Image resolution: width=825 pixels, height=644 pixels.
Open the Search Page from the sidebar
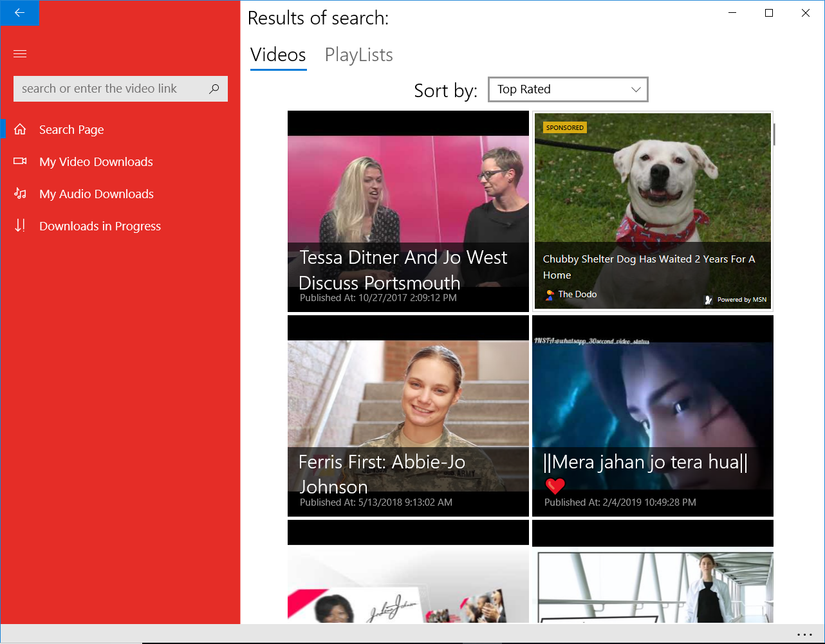coord(71,129)
